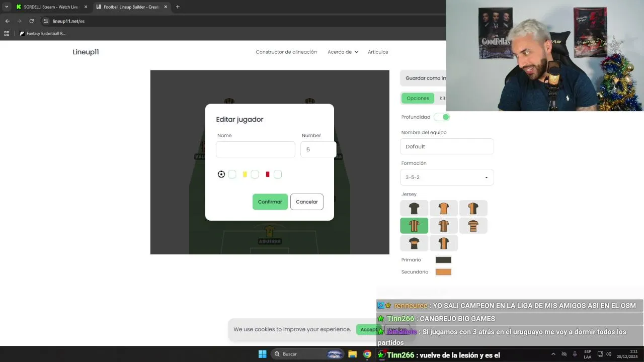Open the volume tray control
This screenshot has width=644, height=362.
pos(608,354)
